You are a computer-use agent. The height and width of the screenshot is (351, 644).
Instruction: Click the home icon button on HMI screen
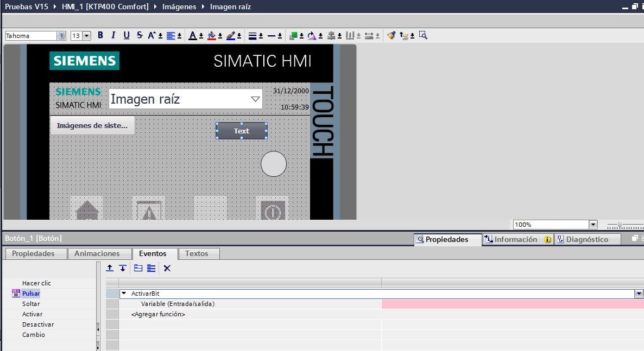pos(87,208)
